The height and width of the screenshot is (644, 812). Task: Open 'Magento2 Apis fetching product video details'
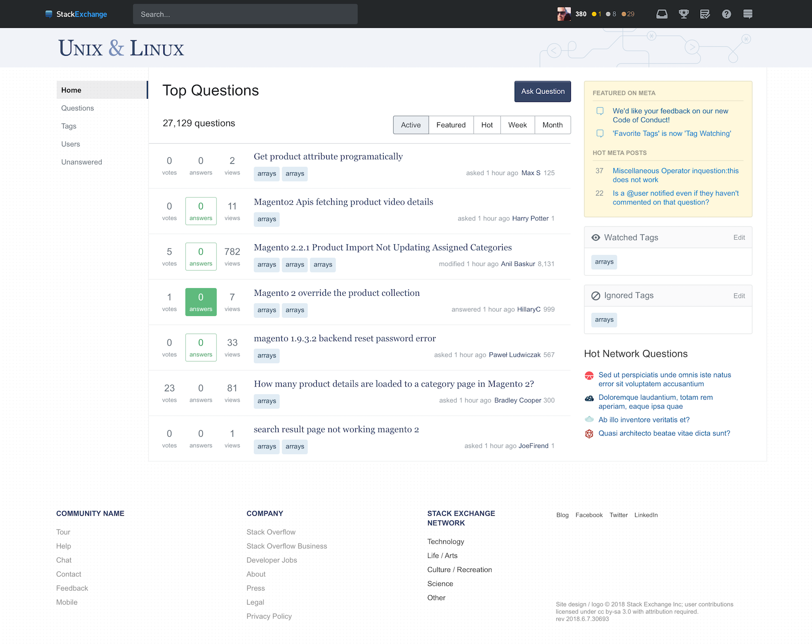344,202
